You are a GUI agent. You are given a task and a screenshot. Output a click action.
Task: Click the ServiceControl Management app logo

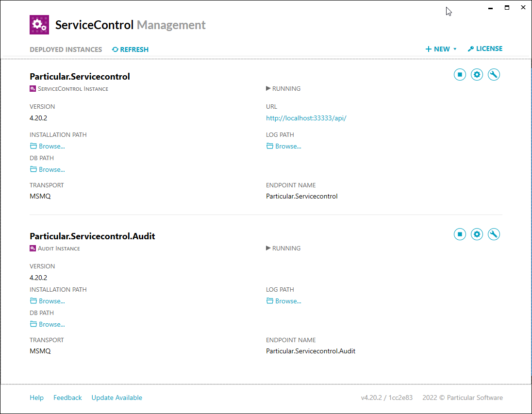coord(39,24)
